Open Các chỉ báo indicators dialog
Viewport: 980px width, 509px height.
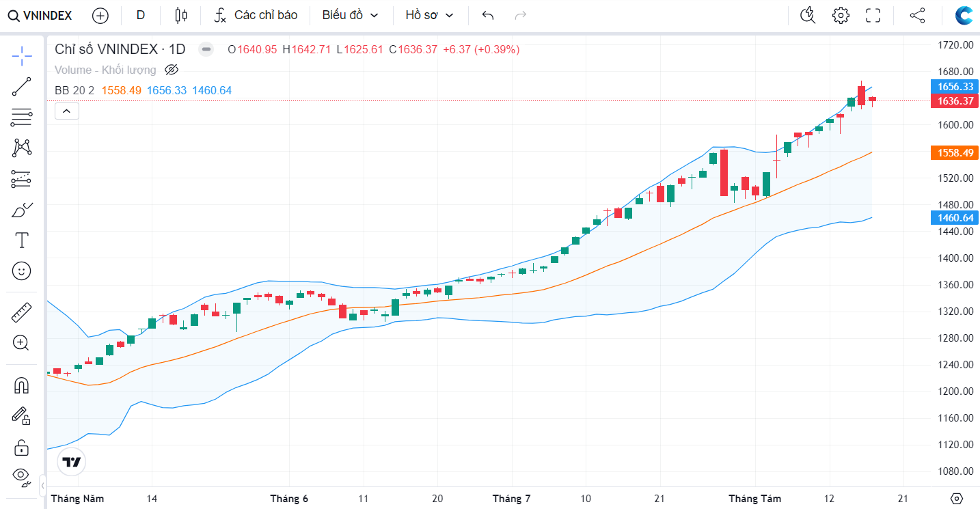point(256,16)
